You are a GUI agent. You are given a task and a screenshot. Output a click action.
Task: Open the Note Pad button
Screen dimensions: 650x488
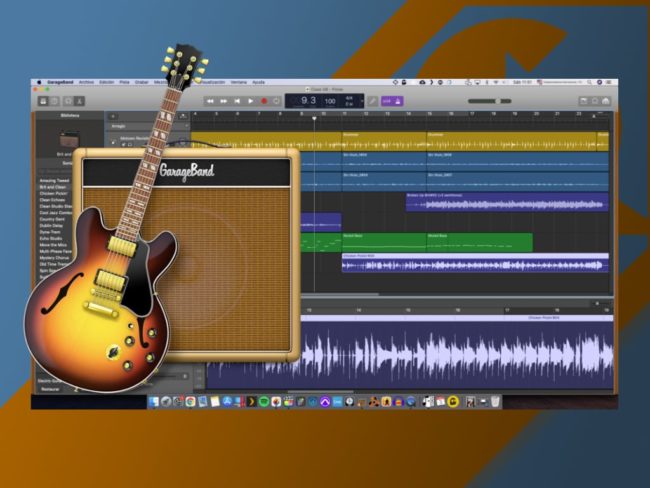[583, 101]
